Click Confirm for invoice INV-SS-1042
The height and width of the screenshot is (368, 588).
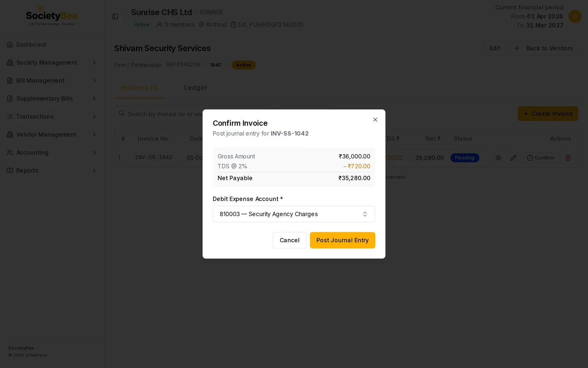(540, 158)
